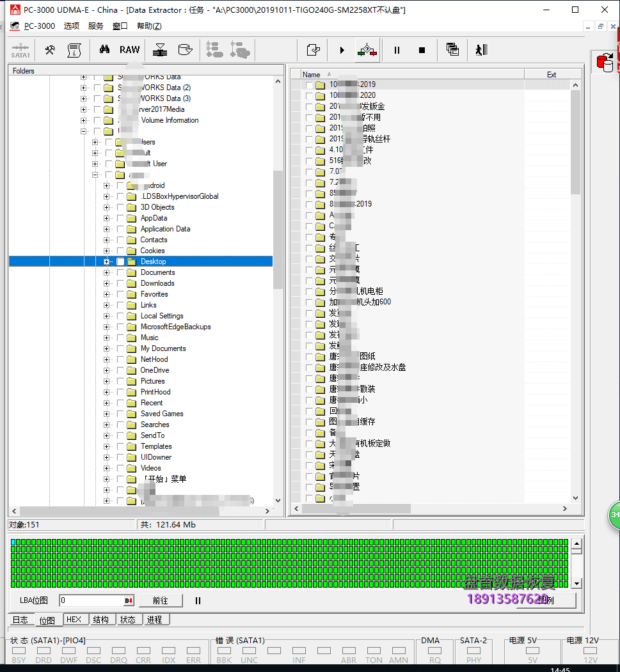Check the 3D Objects folder checkbox

tap(120, 207)
